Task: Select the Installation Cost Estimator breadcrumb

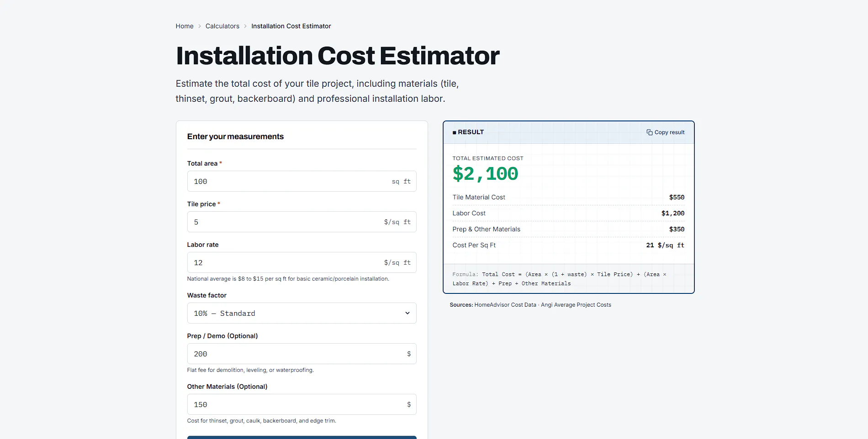Action: point(291,26)
